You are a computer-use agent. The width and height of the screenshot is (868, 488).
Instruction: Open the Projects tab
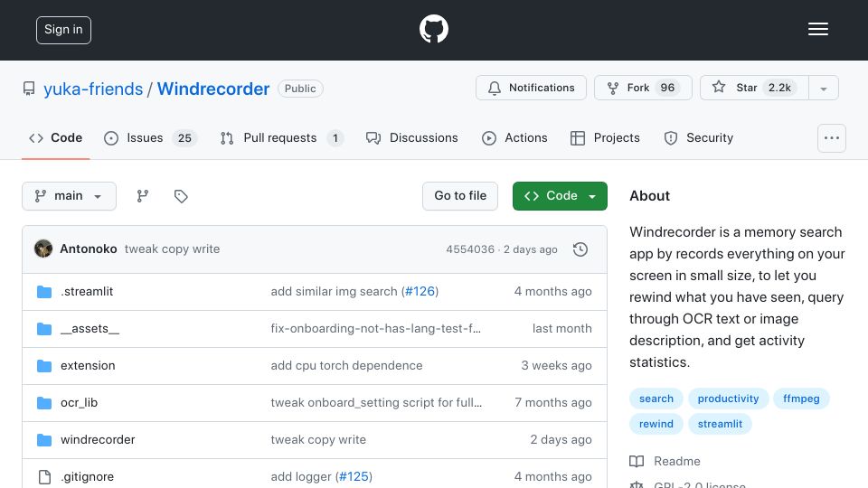605,137
